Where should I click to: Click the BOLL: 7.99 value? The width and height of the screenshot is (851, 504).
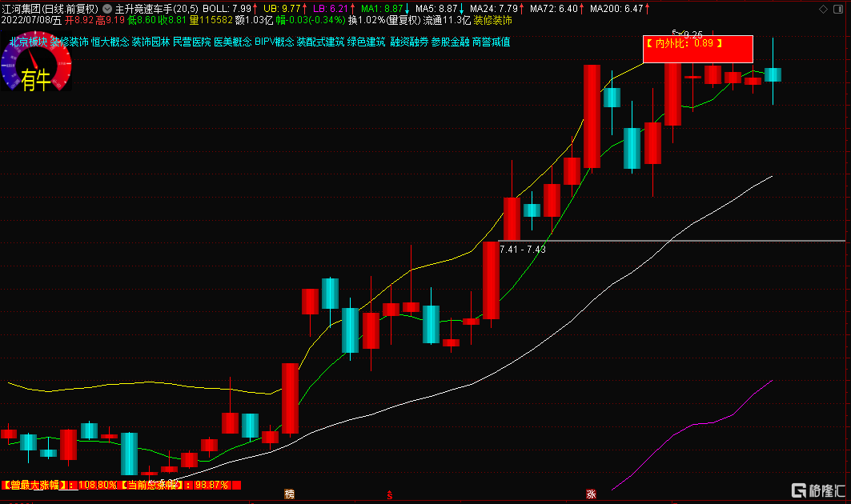pos(227,9)
